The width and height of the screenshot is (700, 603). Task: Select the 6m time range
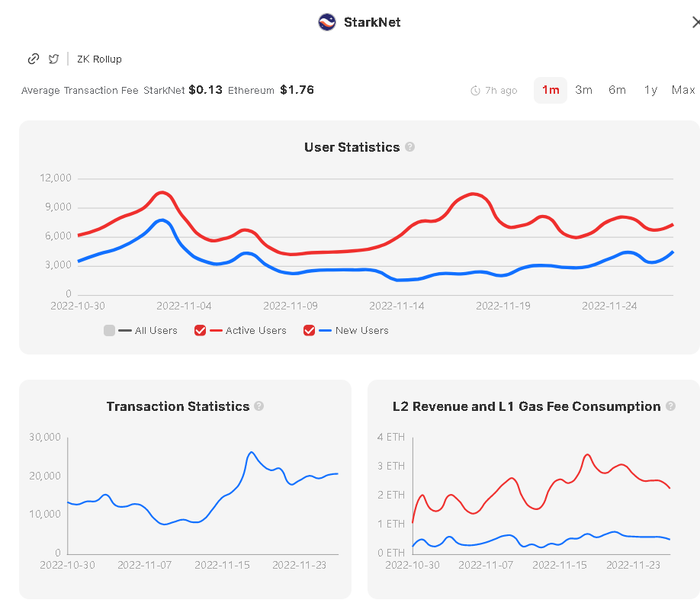[x=617, y=90]
